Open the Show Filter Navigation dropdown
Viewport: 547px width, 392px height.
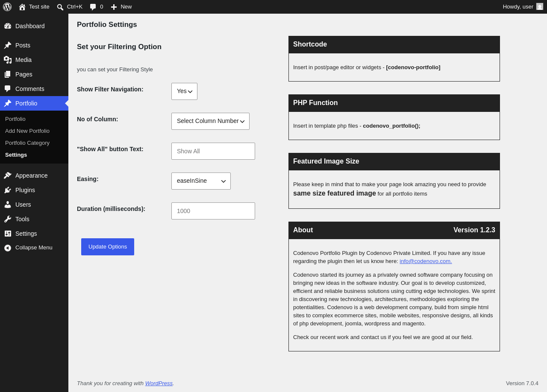coord(184,91)
